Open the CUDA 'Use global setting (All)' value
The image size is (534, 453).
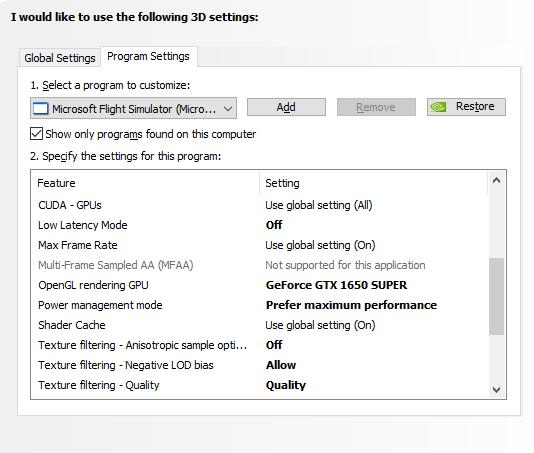pos(319,205)
